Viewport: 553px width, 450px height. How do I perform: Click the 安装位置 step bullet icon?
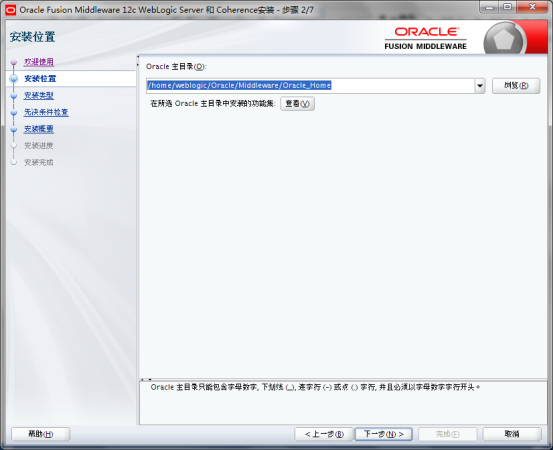click(14, 79)
